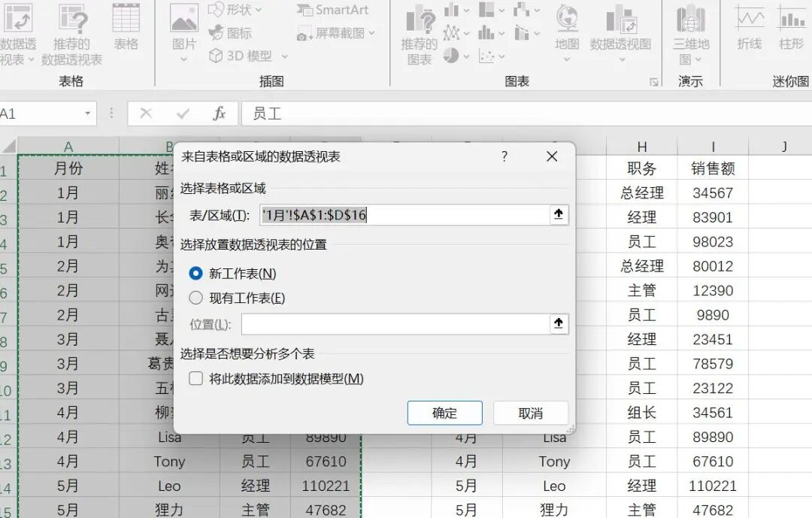Click the 地图 map chart icon
This screenshot has height=518, width=812.
[567, 20]
